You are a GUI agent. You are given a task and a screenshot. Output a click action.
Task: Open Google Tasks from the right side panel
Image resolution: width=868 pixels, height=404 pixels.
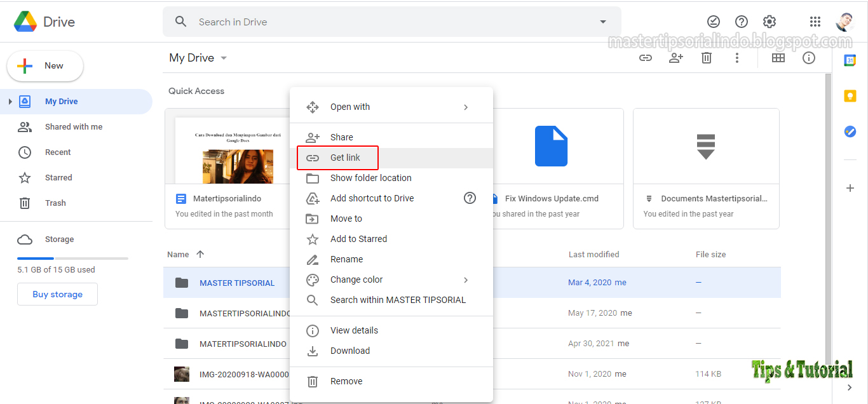click(x=850, y=131)
